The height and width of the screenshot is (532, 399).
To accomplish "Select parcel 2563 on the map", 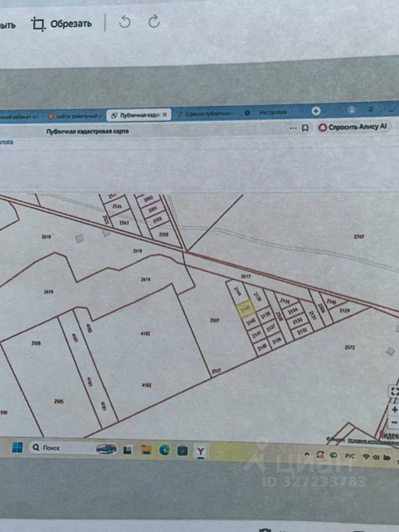I will click(x=124, y=223).
